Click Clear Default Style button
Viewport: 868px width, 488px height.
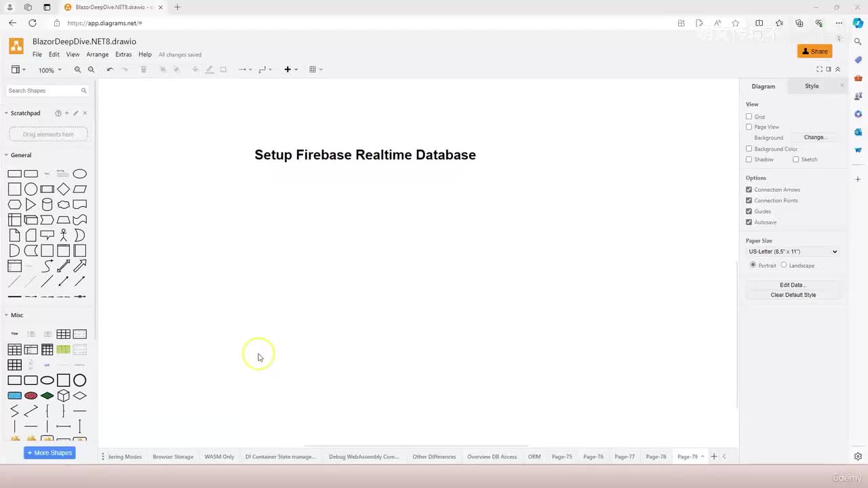(792, 295)
